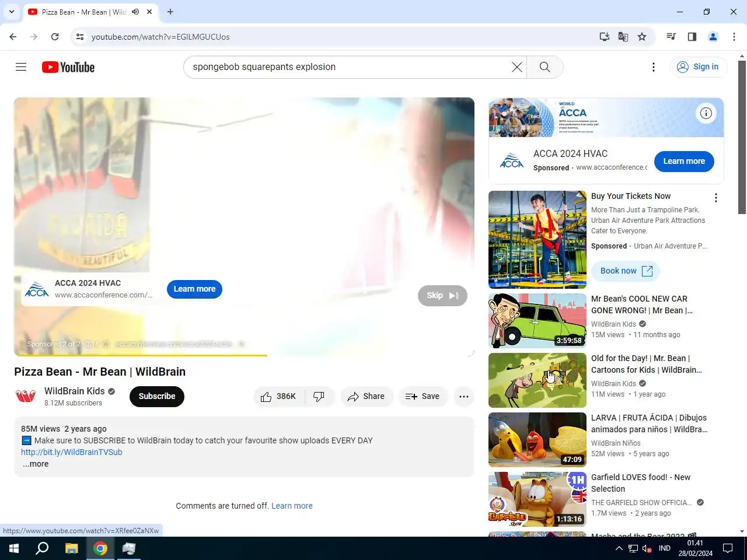Viewport: 747px width, 560px height.
Task: Translate this page icon
Action: click(x=623, y=37)
